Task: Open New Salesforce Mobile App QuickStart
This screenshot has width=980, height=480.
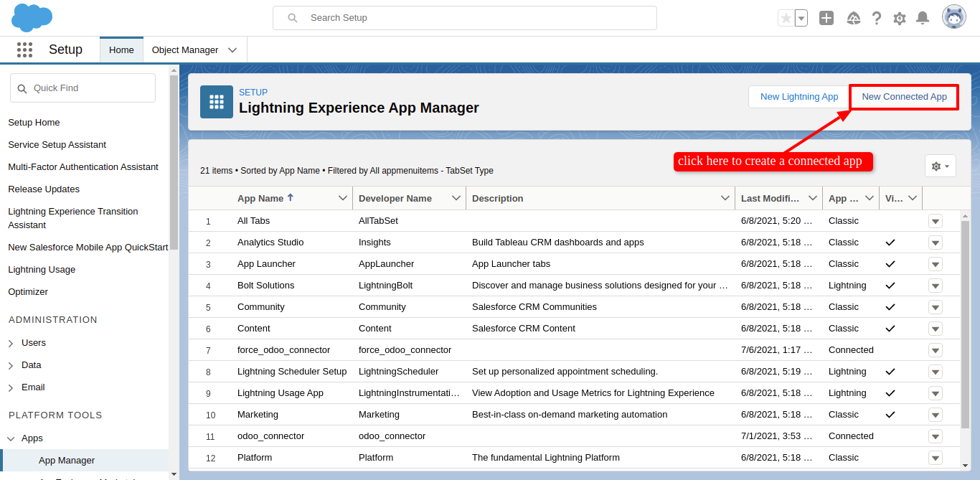Action: (x=88, y=248)
